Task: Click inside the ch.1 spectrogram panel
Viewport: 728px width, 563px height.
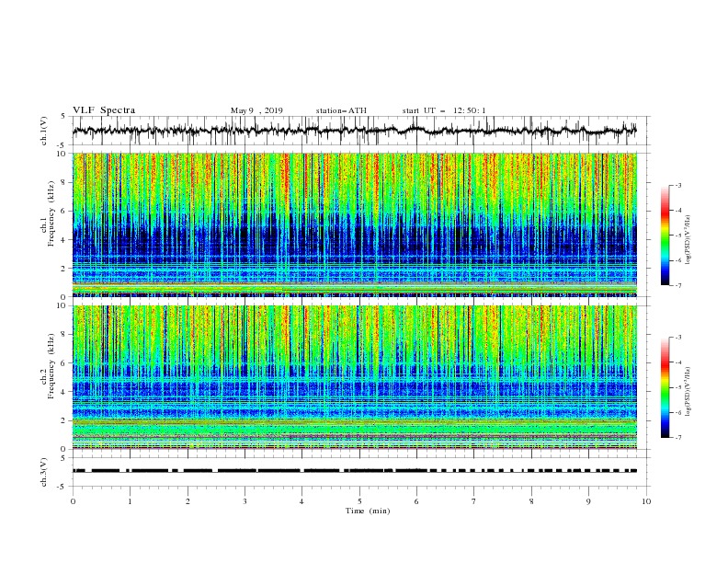Action: tap(355, 224)
